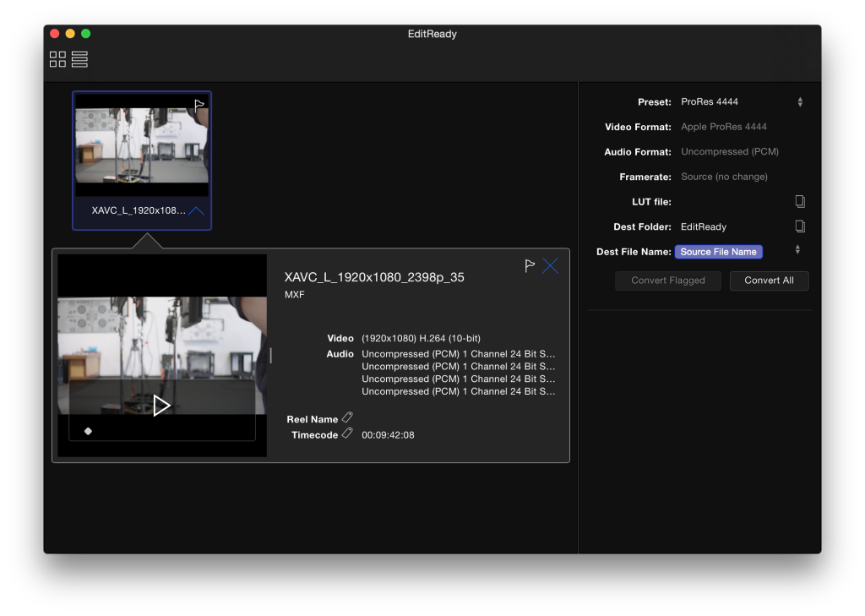
Task: Click the flag icon on the clip thumbnail
Action: click(198, 105)
